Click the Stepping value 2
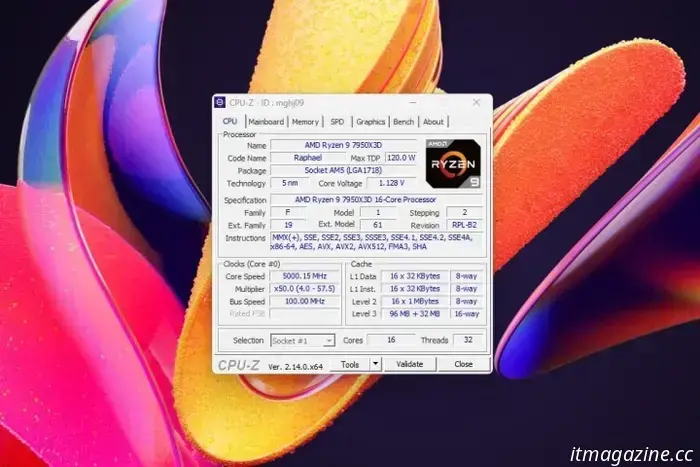The image size is (700, 467). click(x=464, y=212)
